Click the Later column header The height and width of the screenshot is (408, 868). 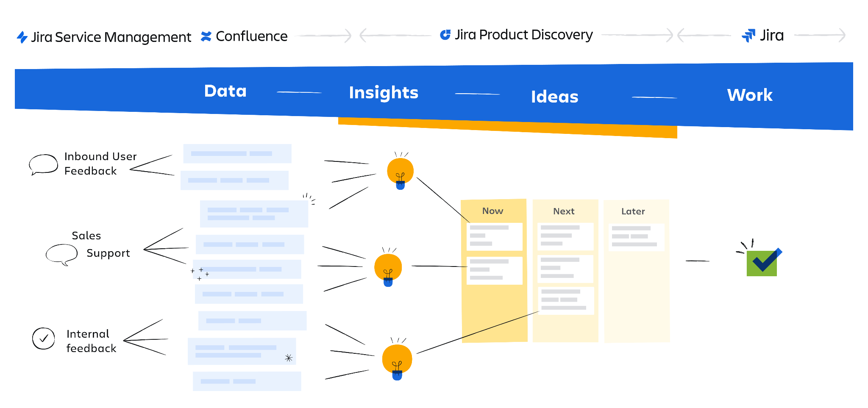pos(633,211)
